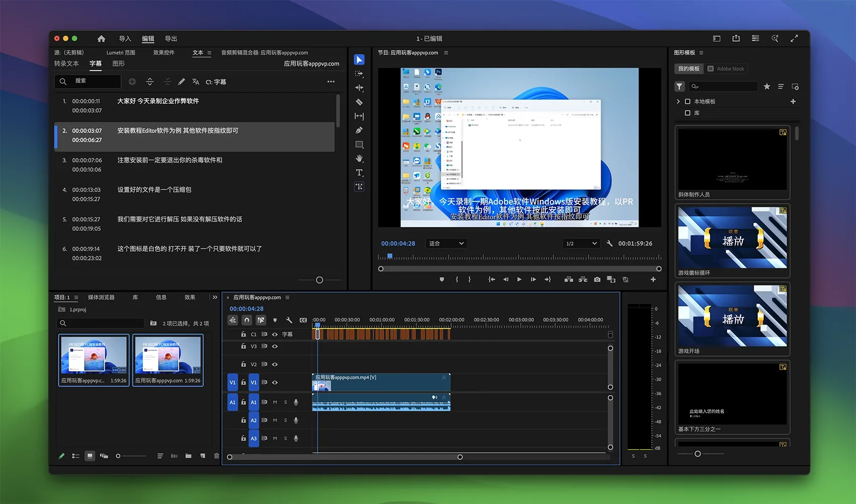The height and width of the screenshot is (504, 856).
Task: Open the 文本 panel menu
Action: click(209, 53)
